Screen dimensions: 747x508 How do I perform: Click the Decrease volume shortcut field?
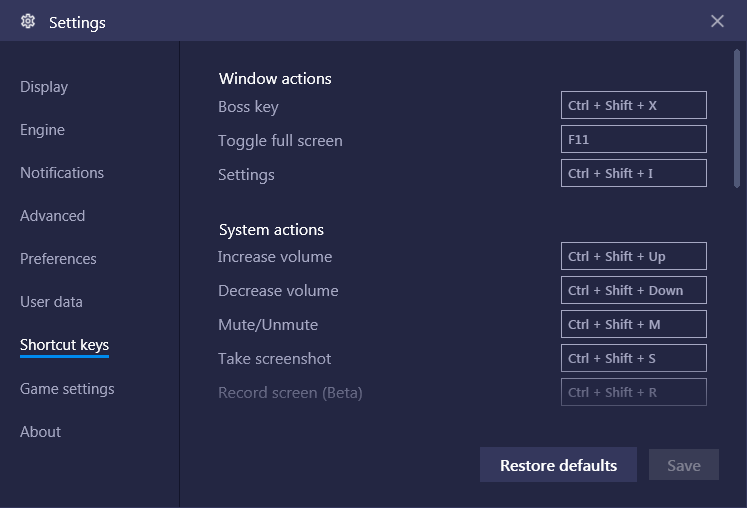click(633, 290)
